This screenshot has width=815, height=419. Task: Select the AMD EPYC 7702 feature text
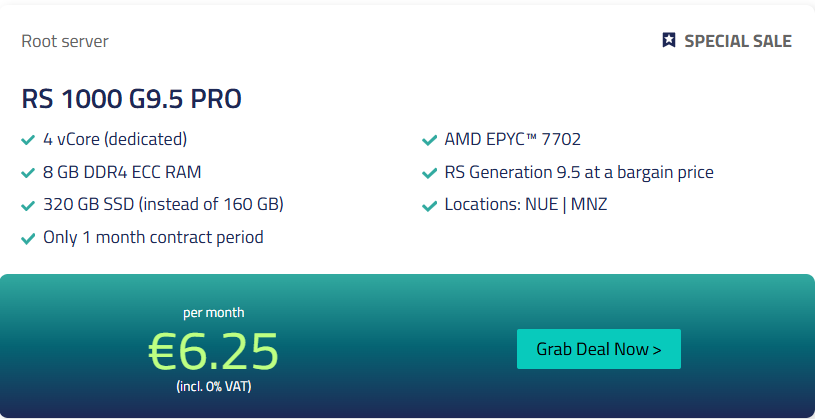pos(513,139)
